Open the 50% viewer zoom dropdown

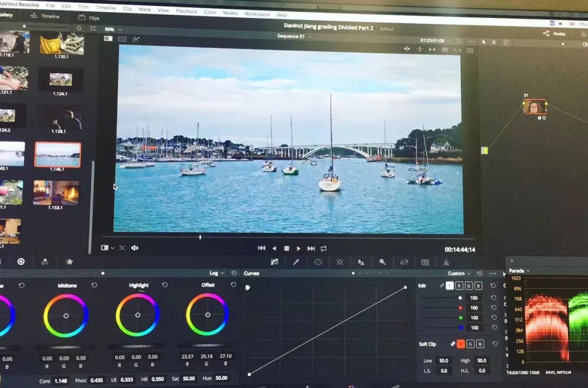click(x=113, y=29)
